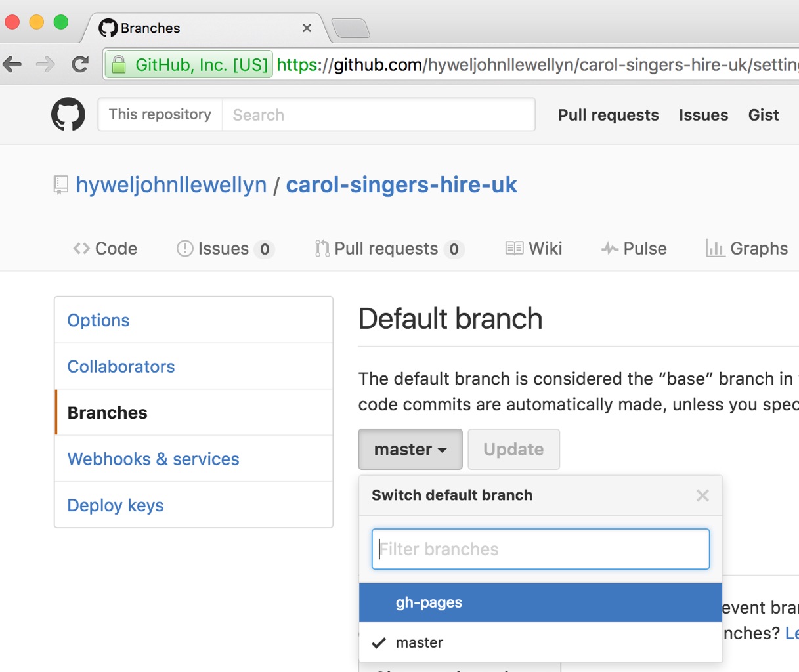Click the green padlock security icon
Screen dimensions: 799x672
pyautogui.click(x=119, y=65)
